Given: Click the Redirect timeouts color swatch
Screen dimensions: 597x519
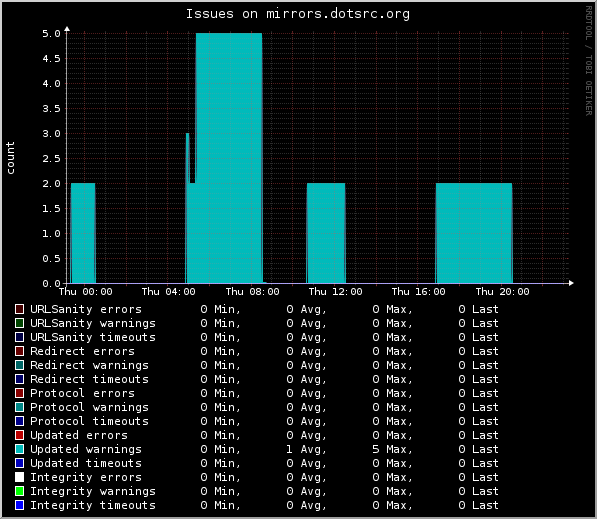Looking at the screenshot, I should click(x=19, y=379).
